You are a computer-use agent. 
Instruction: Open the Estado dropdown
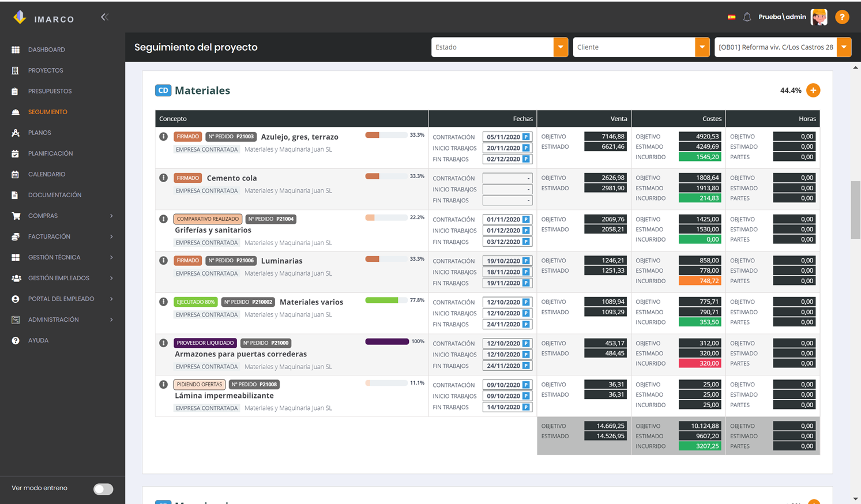(499, 47)
